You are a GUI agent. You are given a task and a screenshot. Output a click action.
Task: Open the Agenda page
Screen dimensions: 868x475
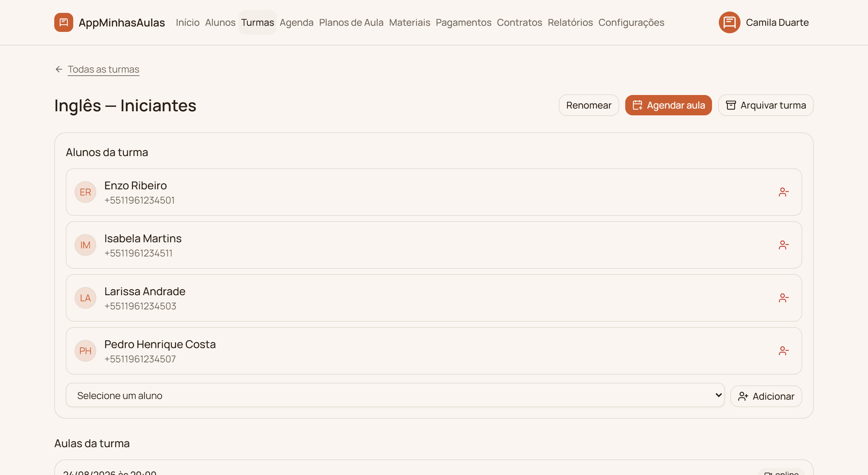pos(296,22)
